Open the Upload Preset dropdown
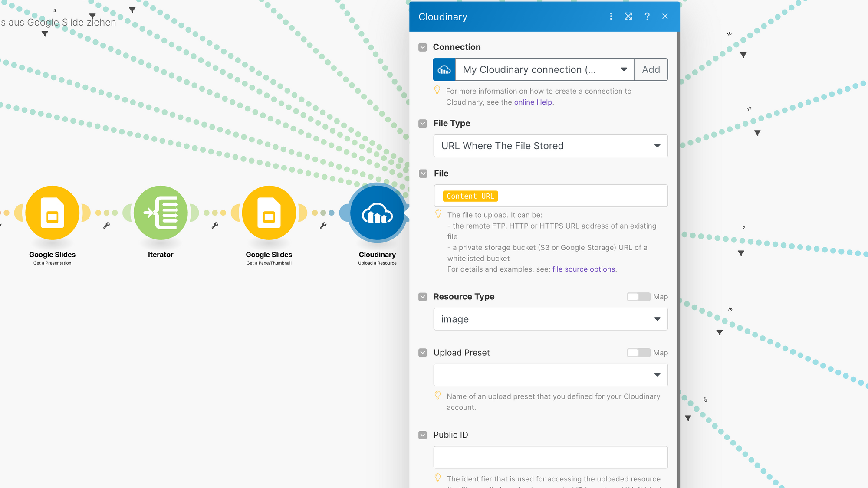Image resolution: width=868 pixels, height=488 pixels. pyautogui.click(x=550, y=375)
